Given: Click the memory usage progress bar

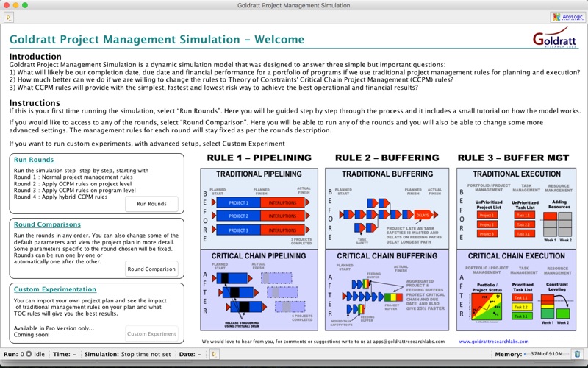Looking at the screenshot, I should click(x=546, y=354).
